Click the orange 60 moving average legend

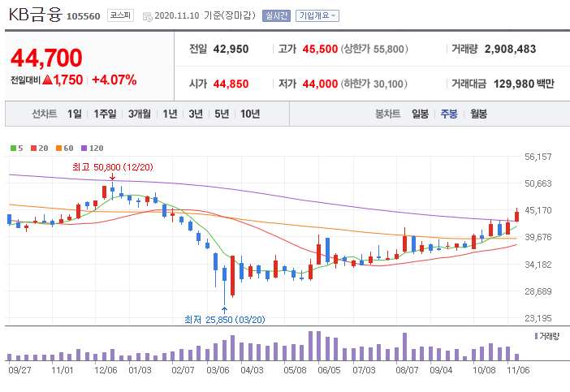(65, 149)
